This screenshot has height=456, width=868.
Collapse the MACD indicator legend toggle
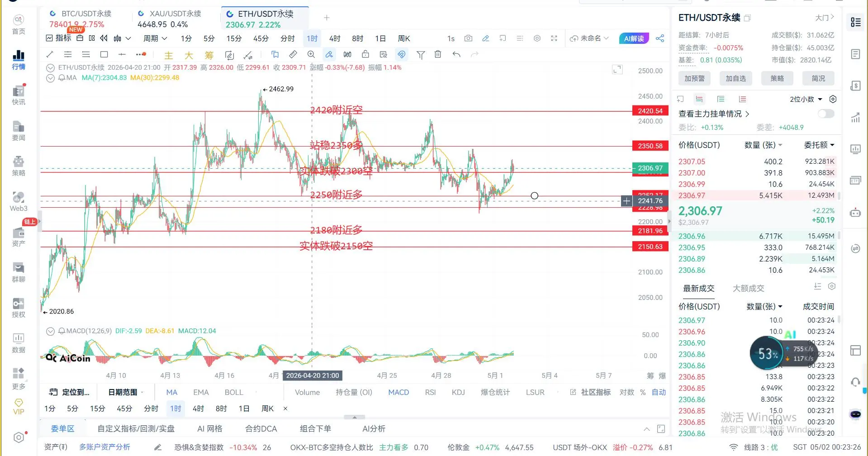click(x=51, y=331)
